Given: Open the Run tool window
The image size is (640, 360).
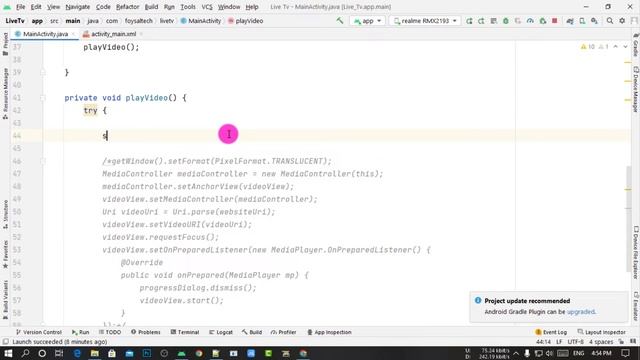Looking at the screenshot, I should 80,332.
